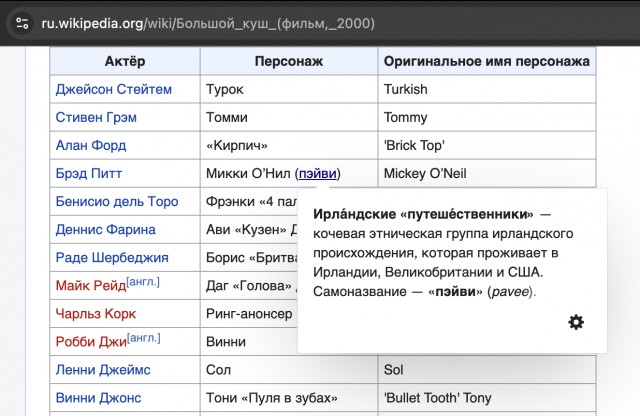
Task: Open Бенисио дель Торо actor link
Action: 117,201
